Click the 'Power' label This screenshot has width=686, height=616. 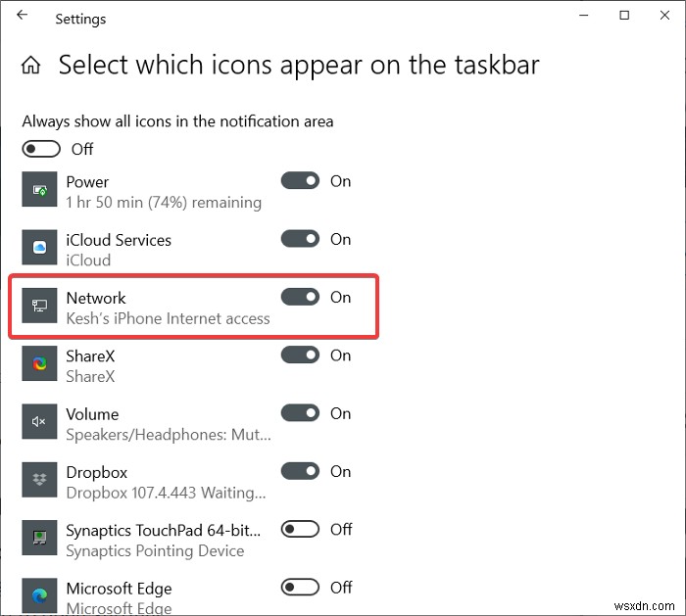tap(87, 182)
